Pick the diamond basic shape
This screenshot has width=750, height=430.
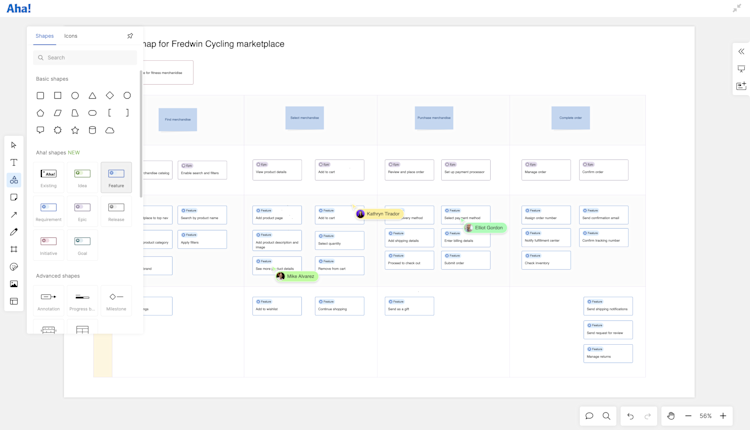110,96
